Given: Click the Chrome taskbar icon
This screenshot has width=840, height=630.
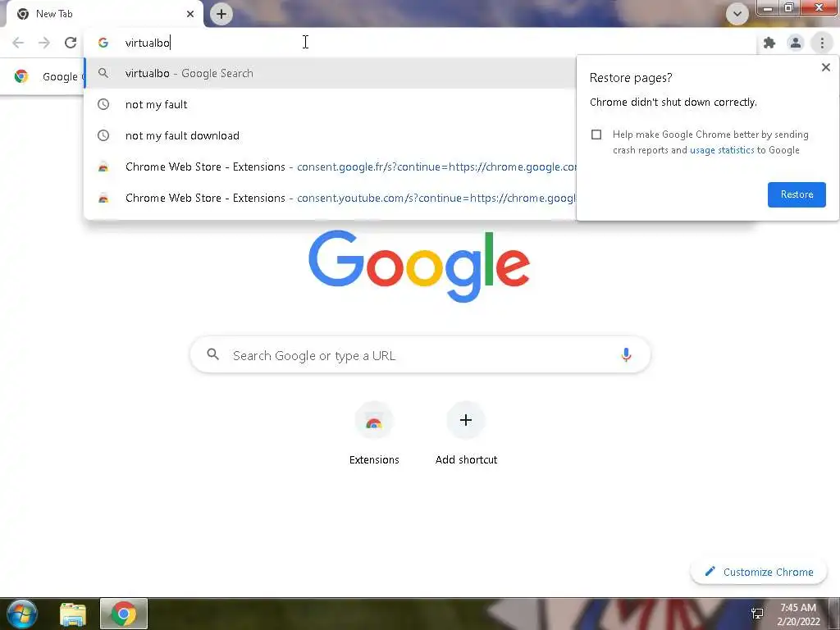Looking at the screenshot, I should (x=124, y=614).
